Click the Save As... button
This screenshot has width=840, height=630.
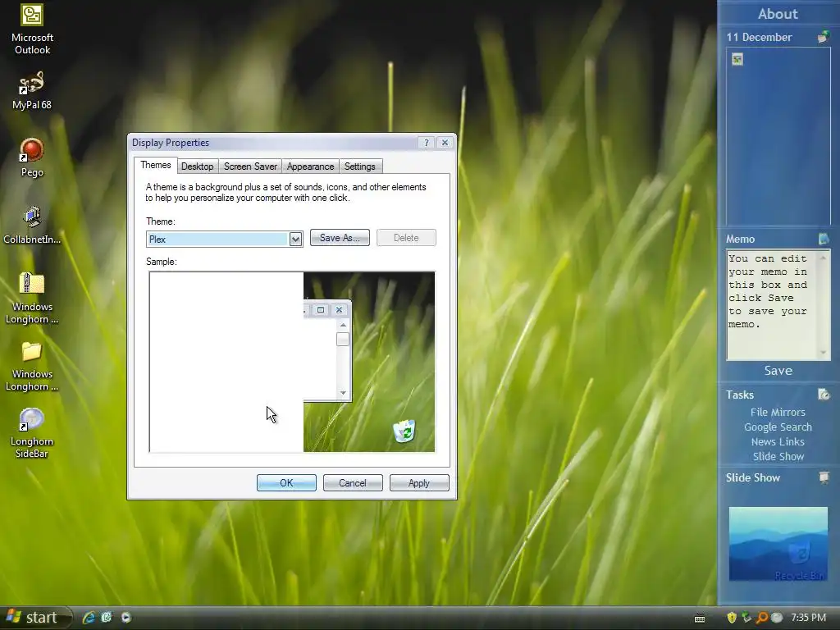pos(340,238)
